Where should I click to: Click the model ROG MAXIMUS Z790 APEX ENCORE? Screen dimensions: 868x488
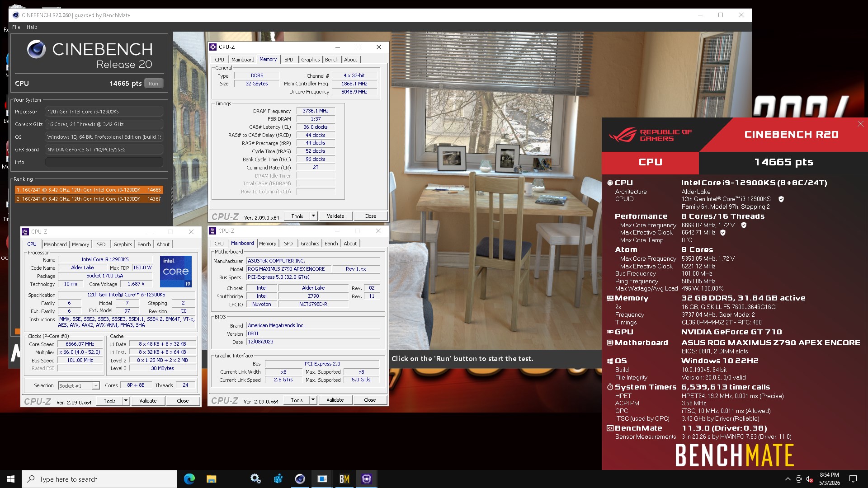click(x=288, y=269)
